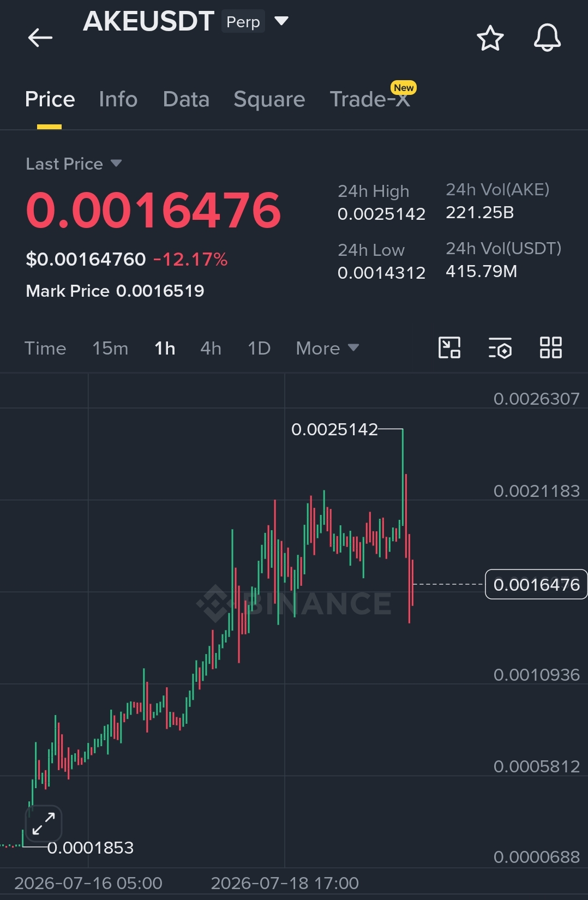This screenshot has height=900, width=588.
Task: Tap the 24h High value 0.0025142
Action: (381, 214)
